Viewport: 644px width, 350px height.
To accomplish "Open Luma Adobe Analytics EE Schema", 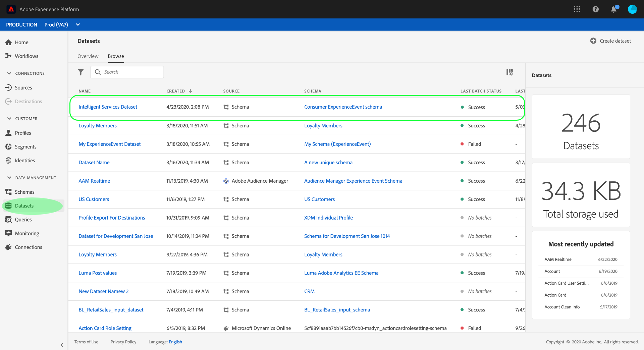I will (341, 273).
